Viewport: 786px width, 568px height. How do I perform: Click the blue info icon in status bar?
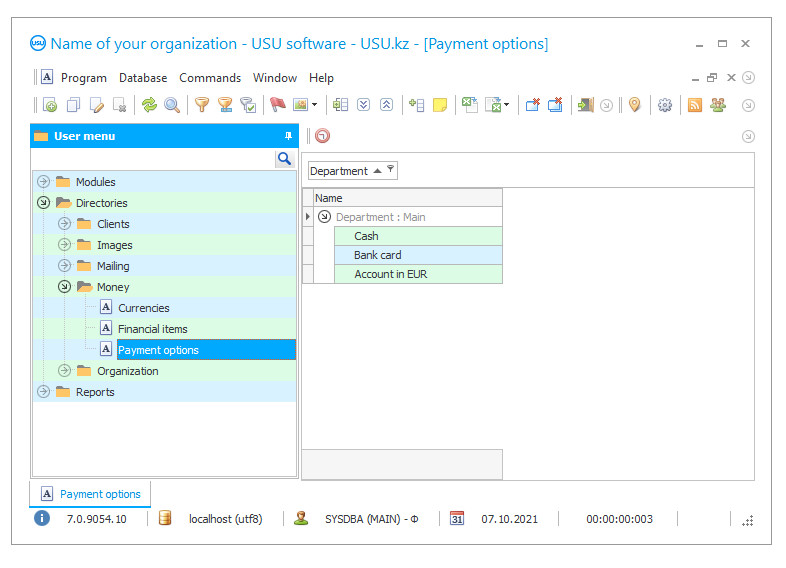tap(42, 518)
